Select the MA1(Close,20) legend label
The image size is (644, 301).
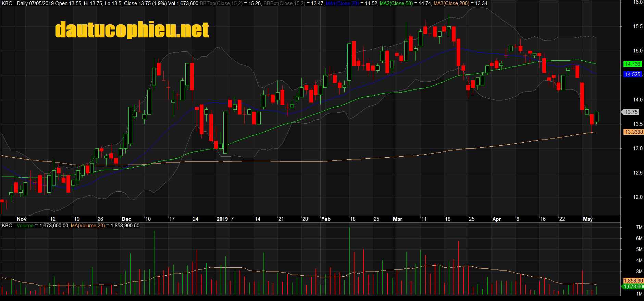click(342, 3)
